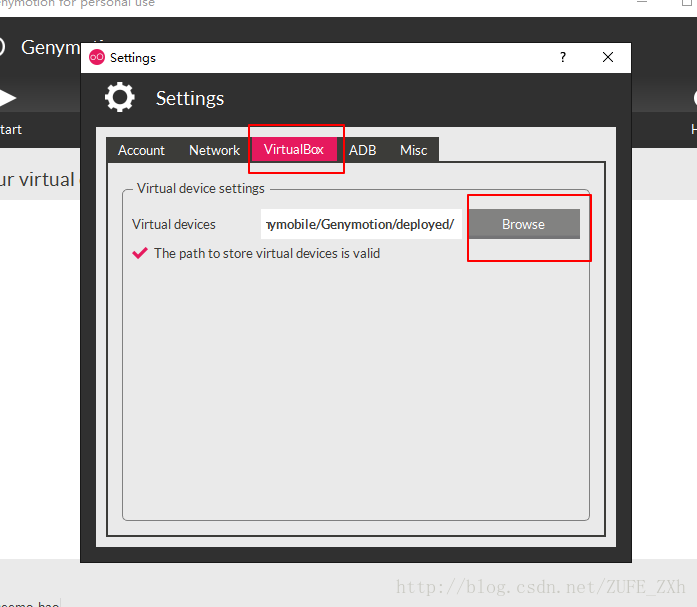Click the Start play icon in Genymotion window
Image resolution: width=697 pixels, height=607 pixels.
[8, 98]
